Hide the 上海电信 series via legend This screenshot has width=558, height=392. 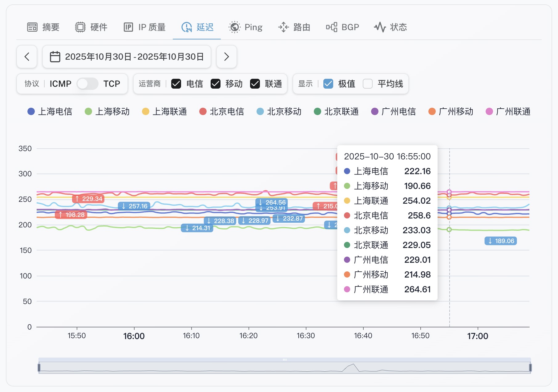(50, 111)
